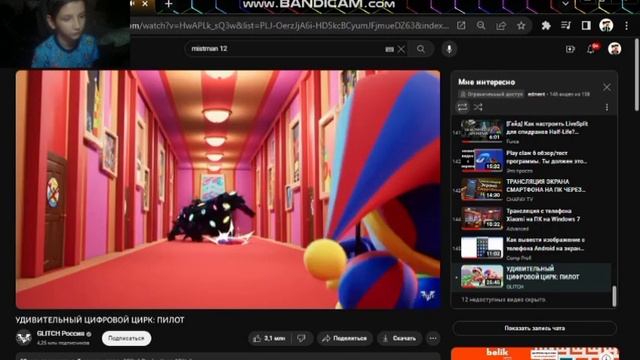Click the playlist panel scrollbar

click(x=614, y=296)
